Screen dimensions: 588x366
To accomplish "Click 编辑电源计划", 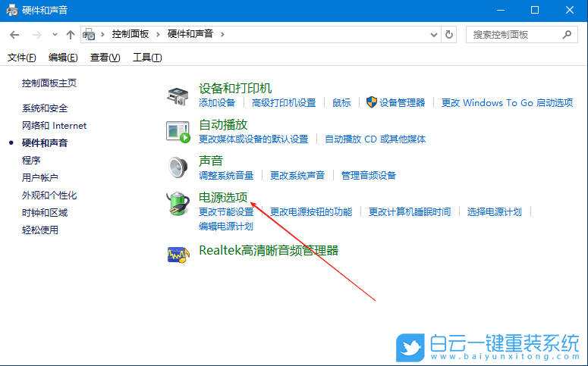I will pyautogui.click(x=226, y=227).
